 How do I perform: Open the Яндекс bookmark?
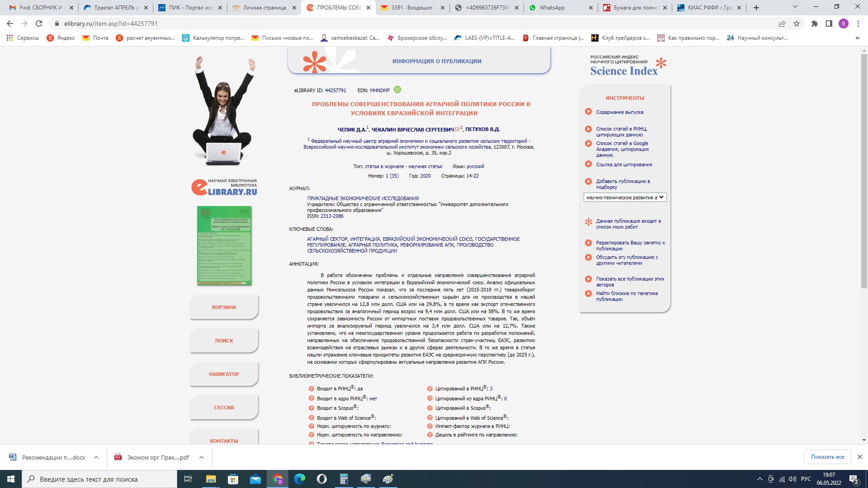point(61,38)
